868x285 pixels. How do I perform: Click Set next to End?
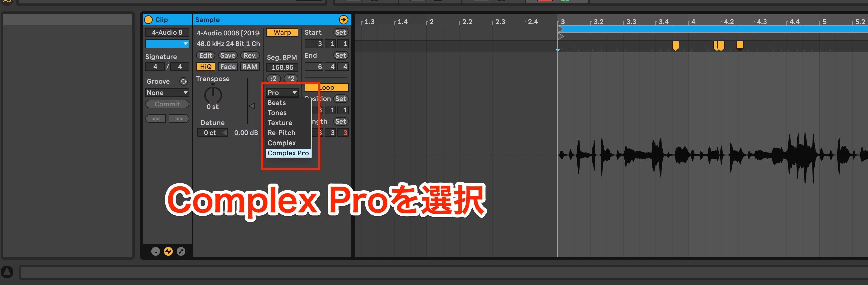click(340, 55)
